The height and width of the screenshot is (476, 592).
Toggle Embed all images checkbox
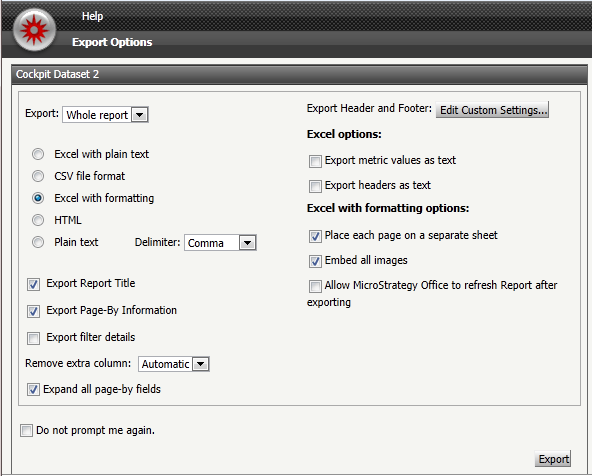(x=315, y=261)
